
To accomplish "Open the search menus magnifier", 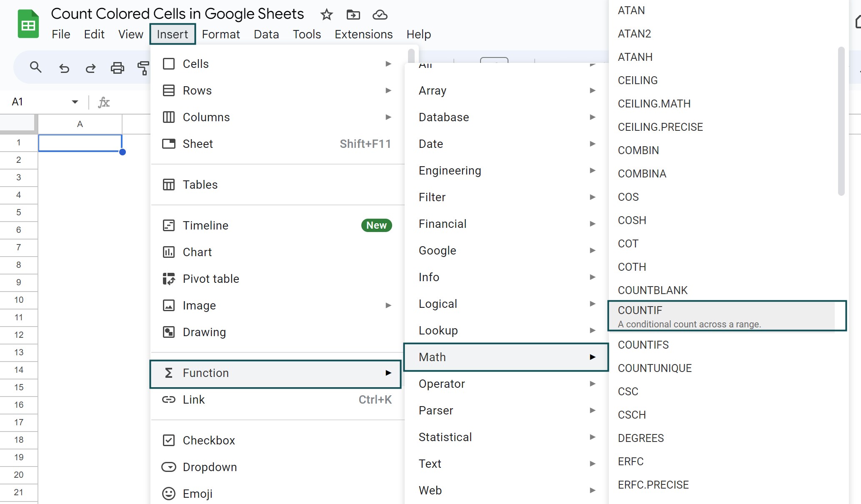I will [36, 67].
